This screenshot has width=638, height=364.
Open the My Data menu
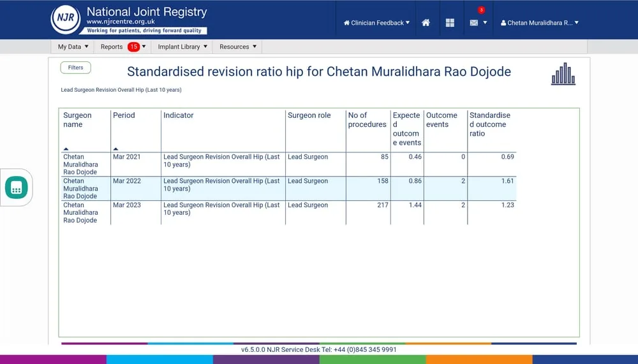[x=73, y=47]
